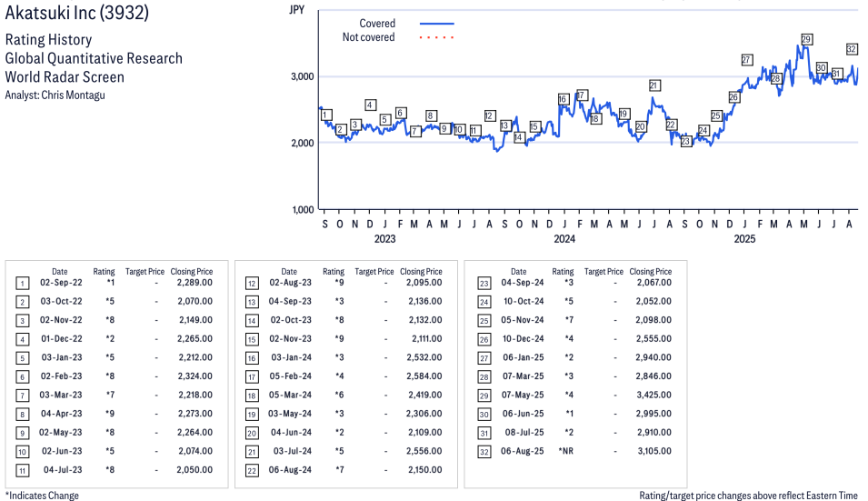Viewport: 868px width, 501px height.
Task: Click the Rating History heading
Action: 49,40
